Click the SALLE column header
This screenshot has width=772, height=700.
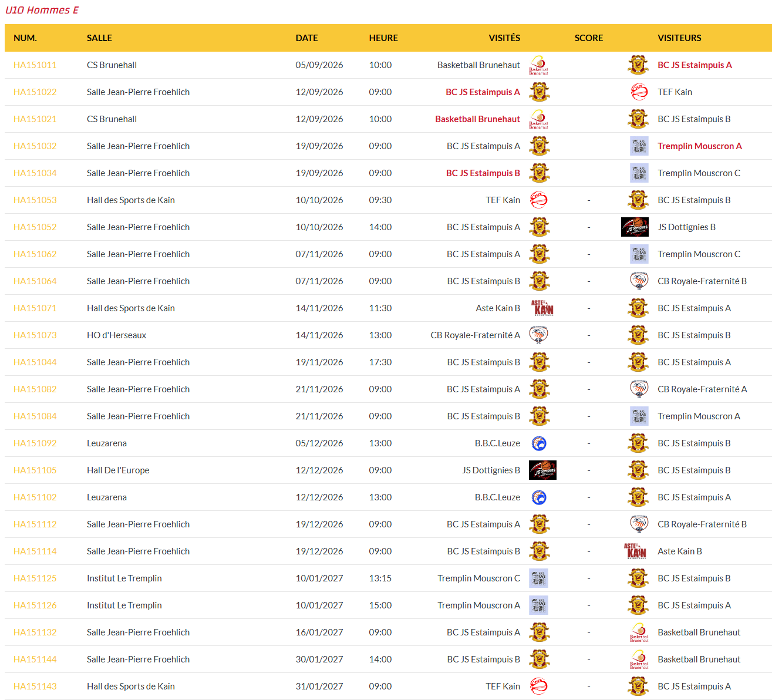99,38
